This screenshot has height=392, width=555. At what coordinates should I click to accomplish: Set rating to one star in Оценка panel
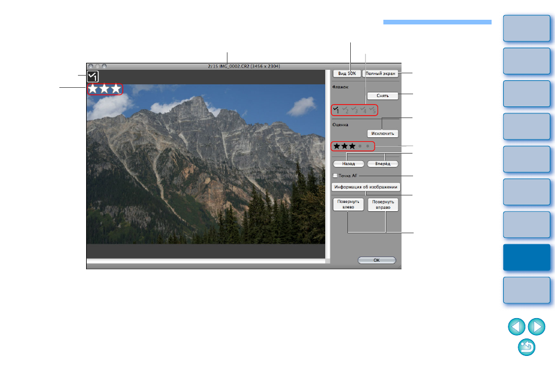pos(337,146)
